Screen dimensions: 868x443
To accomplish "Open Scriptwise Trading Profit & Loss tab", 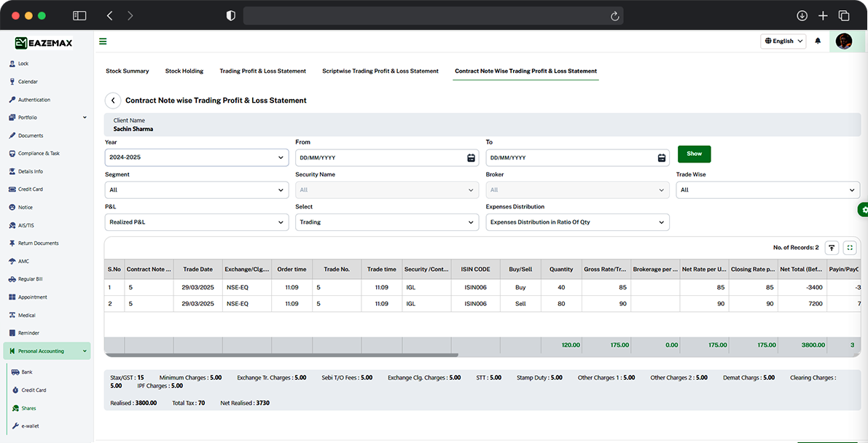I will click(x=380, y=71).
